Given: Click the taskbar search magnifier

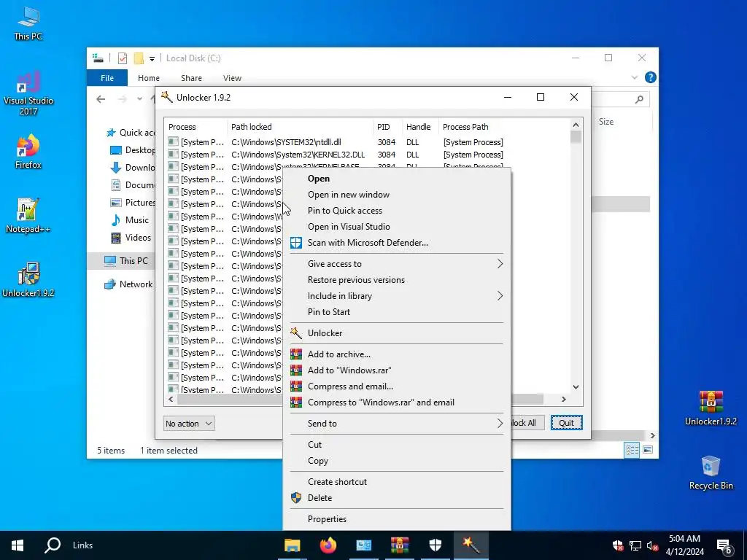Looking at the screenshot, I should pos(53,545).
